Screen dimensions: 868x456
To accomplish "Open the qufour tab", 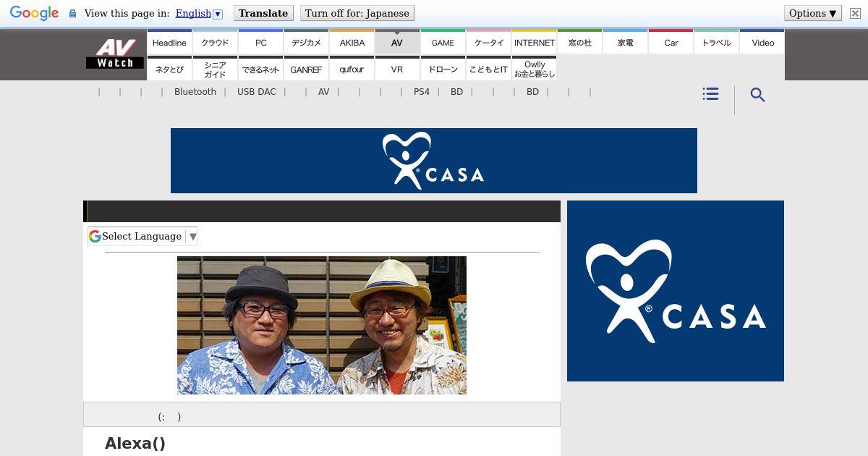I will 352,69.
